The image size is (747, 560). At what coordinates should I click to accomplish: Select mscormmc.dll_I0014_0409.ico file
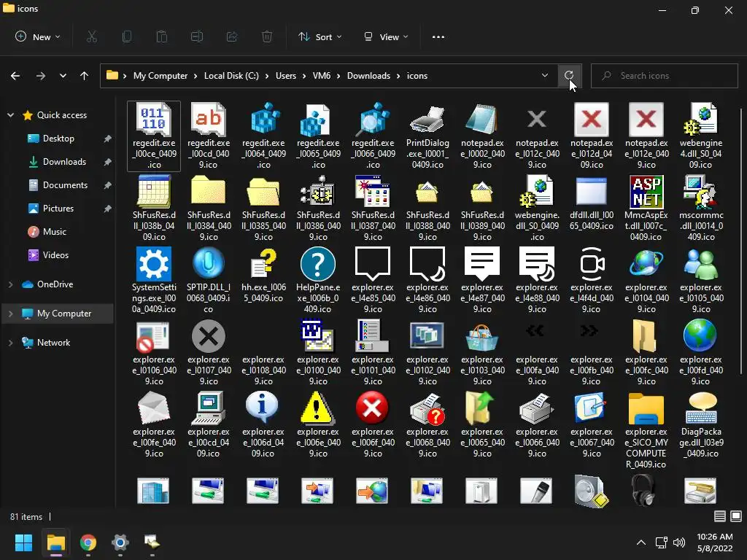[701, 208]
